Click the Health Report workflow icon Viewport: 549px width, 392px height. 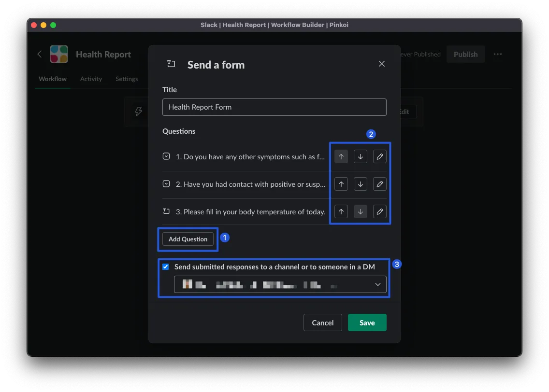tap(59, 54)
